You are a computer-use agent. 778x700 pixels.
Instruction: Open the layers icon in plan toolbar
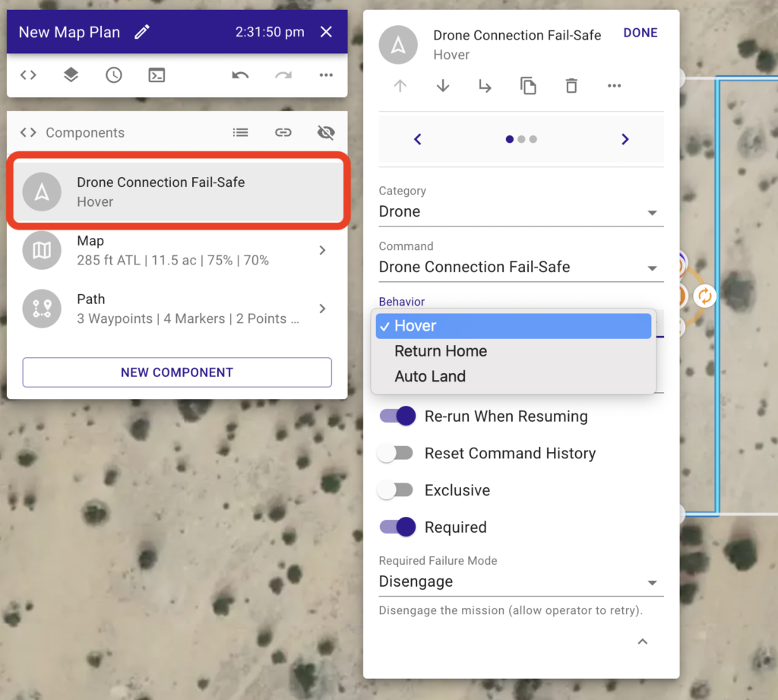[71, 75]
